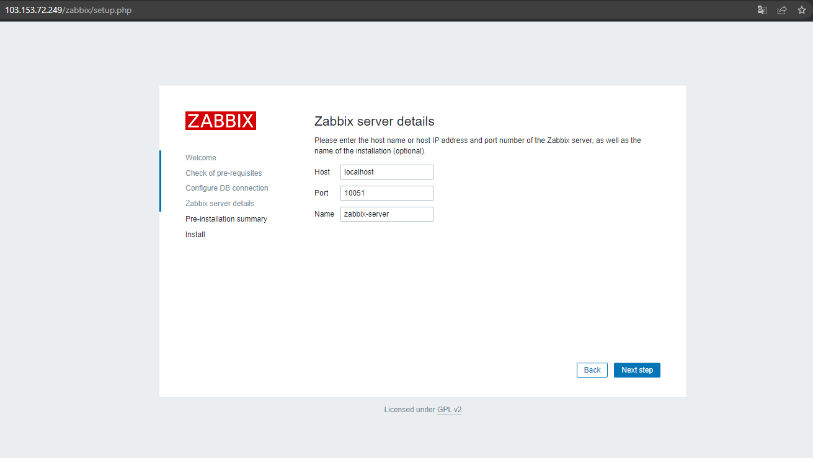
Task: Focus the Host input field
Action: pyautogui.click(x=387, y=172)
